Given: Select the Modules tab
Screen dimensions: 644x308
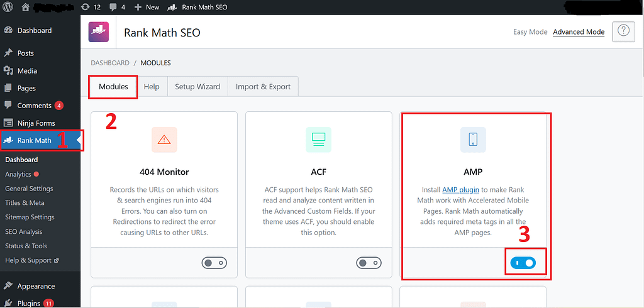Looking at the screenshot, I should [113, 87].
